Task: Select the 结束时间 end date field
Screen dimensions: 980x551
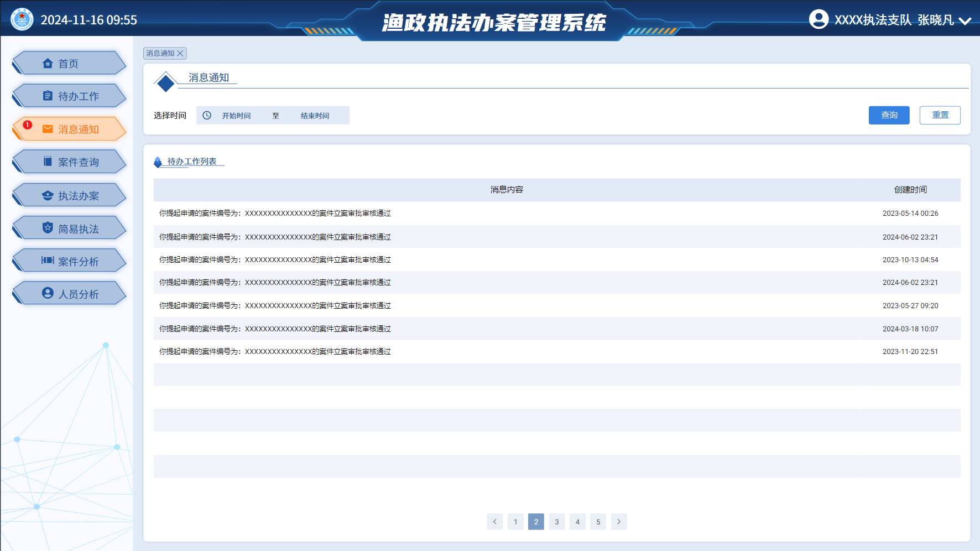Action: [x=315, y=116]
